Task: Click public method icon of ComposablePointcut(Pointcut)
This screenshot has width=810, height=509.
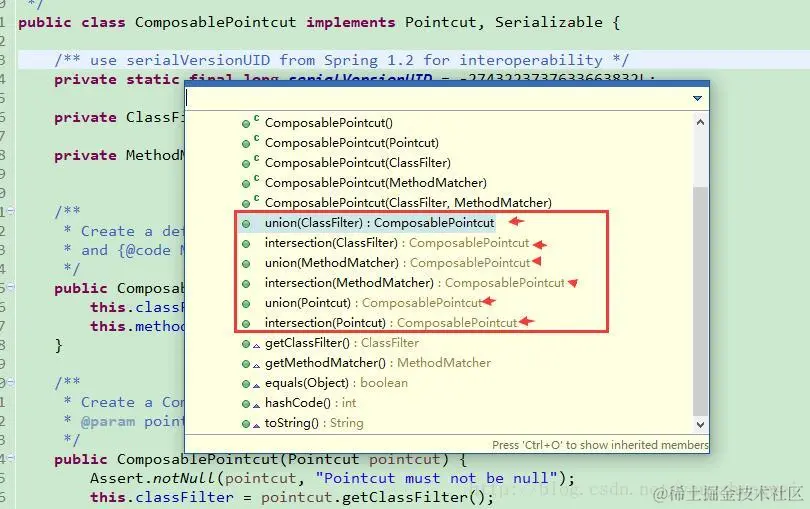Action: 246,144
